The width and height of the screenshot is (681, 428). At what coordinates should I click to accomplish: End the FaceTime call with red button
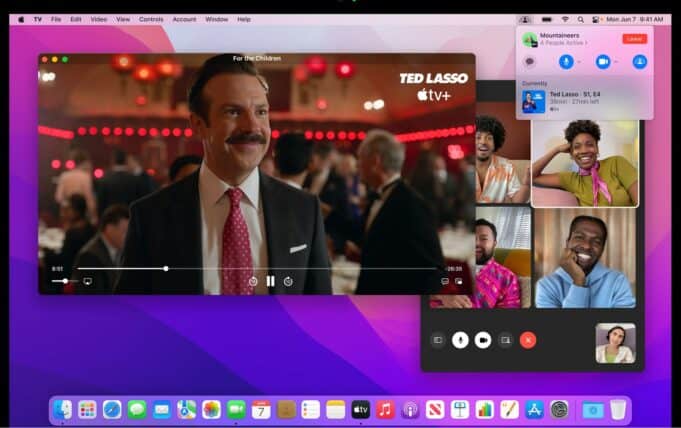[x=528, y=340]
